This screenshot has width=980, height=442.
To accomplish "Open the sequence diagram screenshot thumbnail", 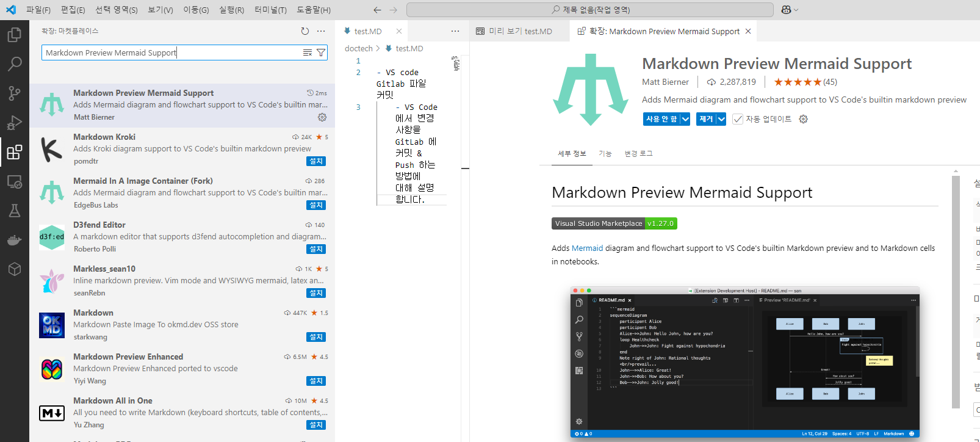I will click(745, 363).
